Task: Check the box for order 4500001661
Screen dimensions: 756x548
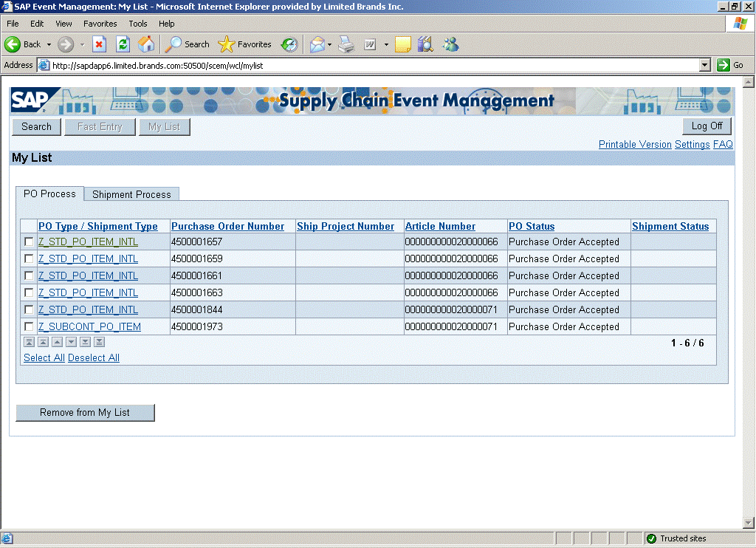Action: (x=29, y=275)
